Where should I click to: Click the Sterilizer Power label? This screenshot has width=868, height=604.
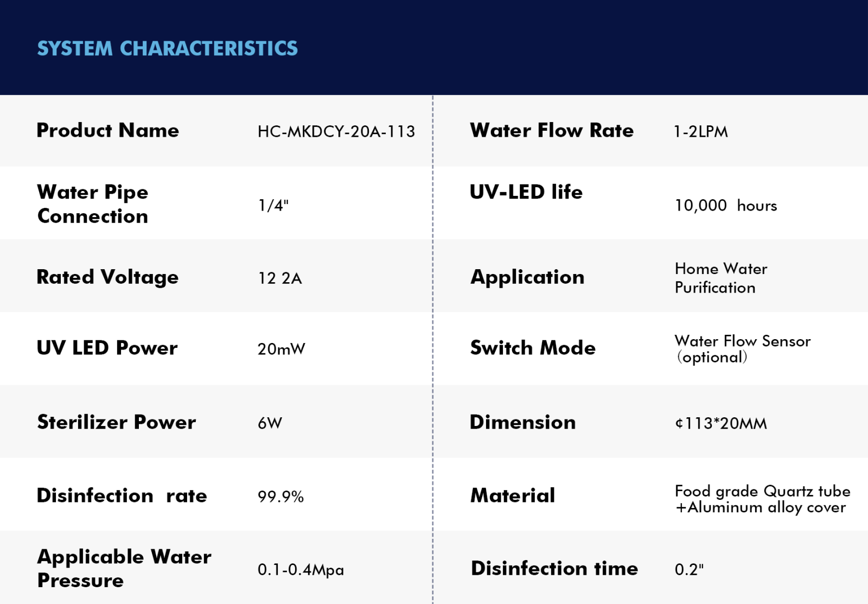point(116,422)
